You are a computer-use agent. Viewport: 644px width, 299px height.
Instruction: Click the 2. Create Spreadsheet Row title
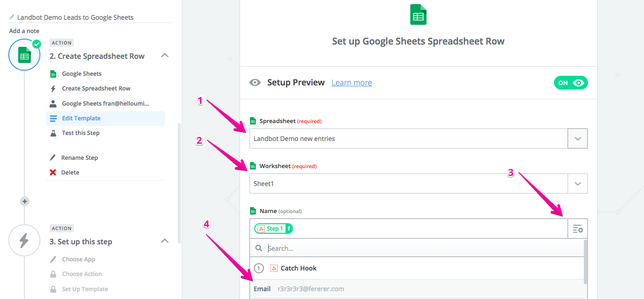pos(97,56)
